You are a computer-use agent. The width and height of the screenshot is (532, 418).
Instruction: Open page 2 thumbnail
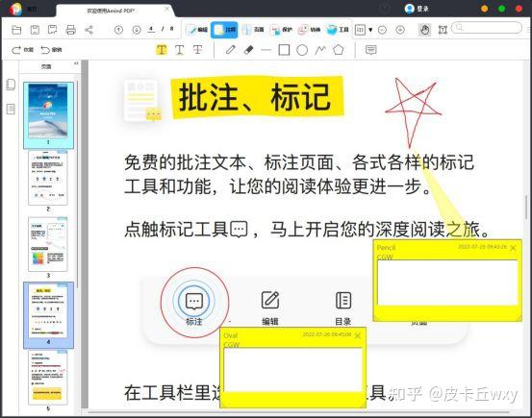(48, 178)
